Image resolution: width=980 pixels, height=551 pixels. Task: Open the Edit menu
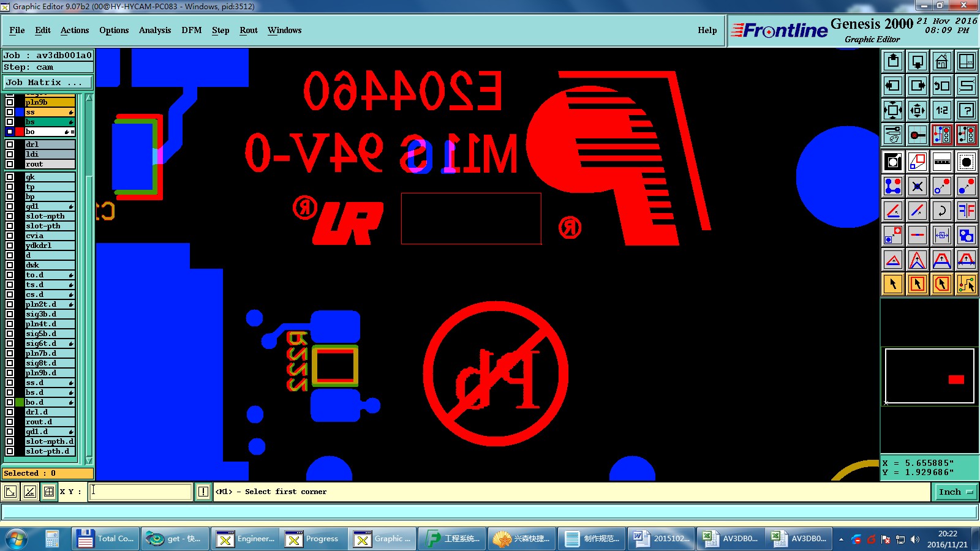pyautogui.click(x=43, y=30)
